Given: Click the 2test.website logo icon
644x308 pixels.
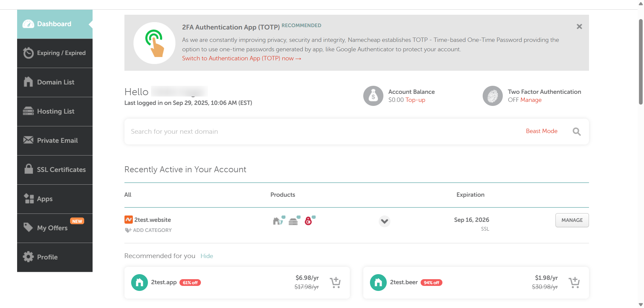Looking at the screenshot, I should click(128, 220).
